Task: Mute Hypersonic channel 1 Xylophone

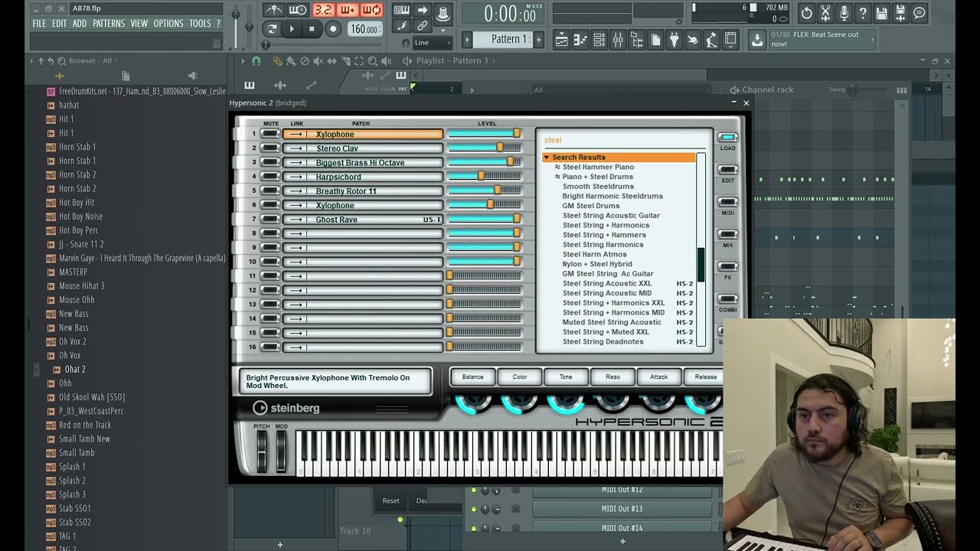Action: coord(270,134)
